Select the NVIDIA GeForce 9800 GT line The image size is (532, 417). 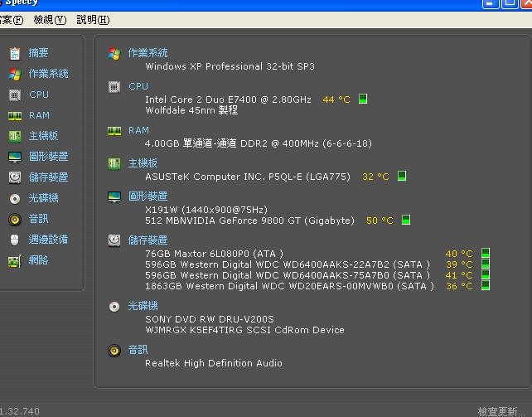point(249,221)
